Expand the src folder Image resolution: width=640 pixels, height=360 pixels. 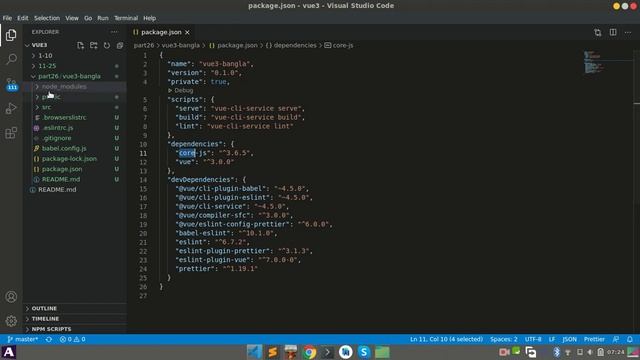click(46, 107)
